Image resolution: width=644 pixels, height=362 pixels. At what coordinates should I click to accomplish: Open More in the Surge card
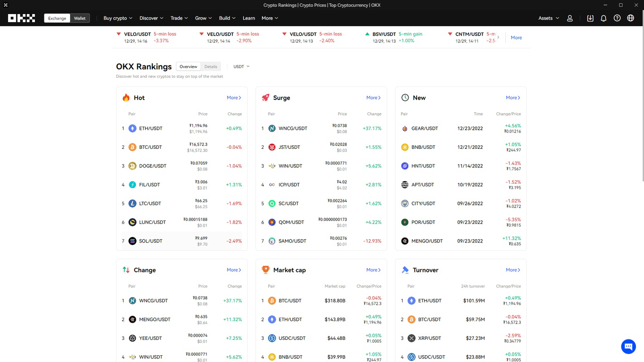373,98
